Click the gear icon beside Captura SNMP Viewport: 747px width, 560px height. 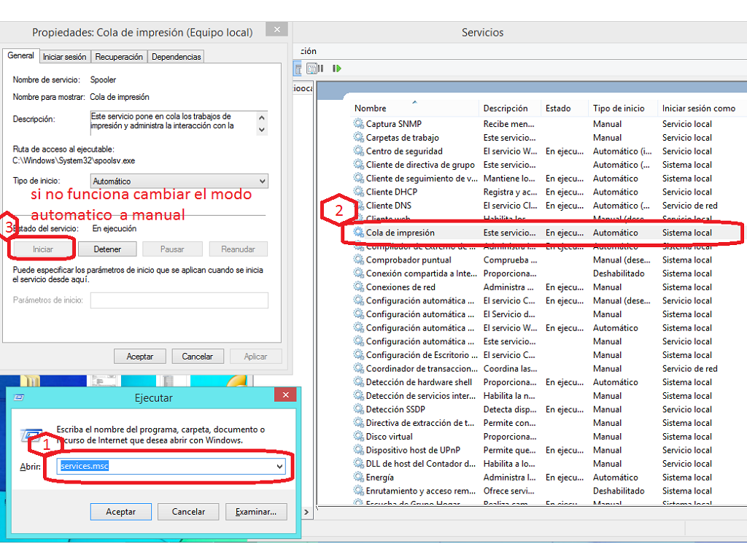point(359,124)
